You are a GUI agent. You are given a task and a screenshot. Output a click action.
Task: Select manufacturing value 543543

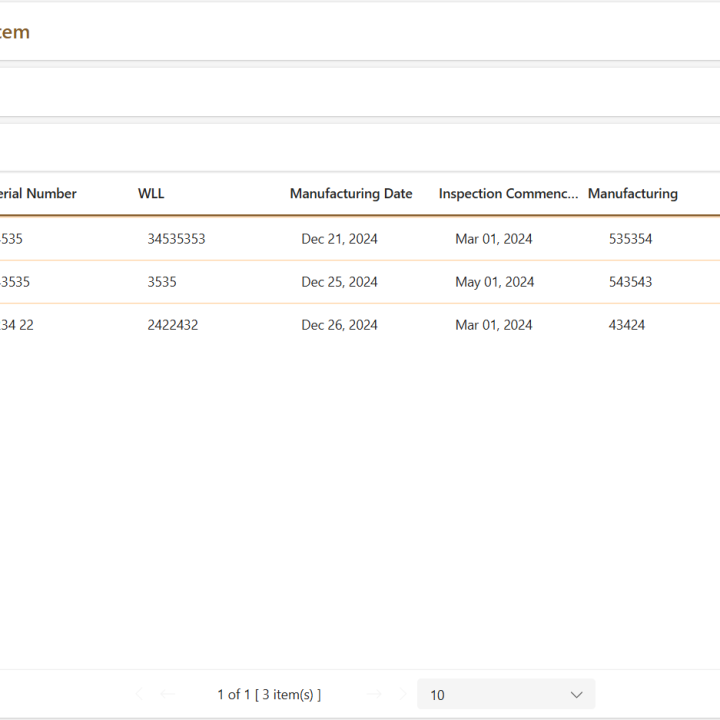(630, 281)
